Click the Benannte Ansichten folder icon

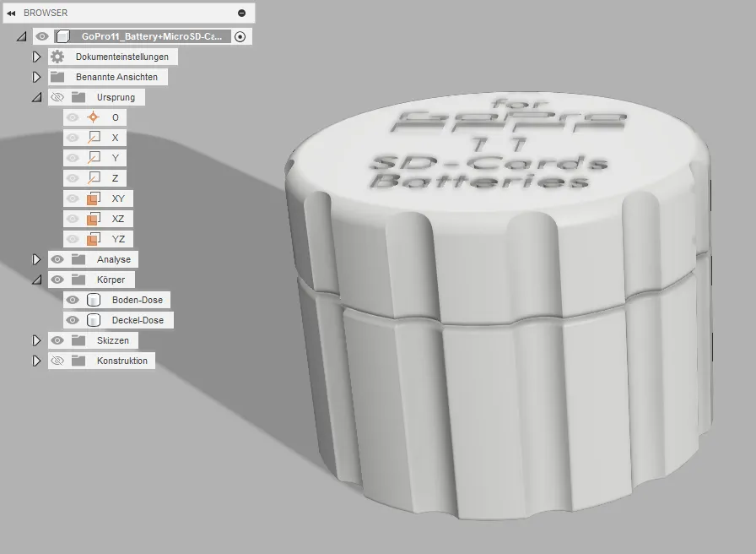coord(57,77)
